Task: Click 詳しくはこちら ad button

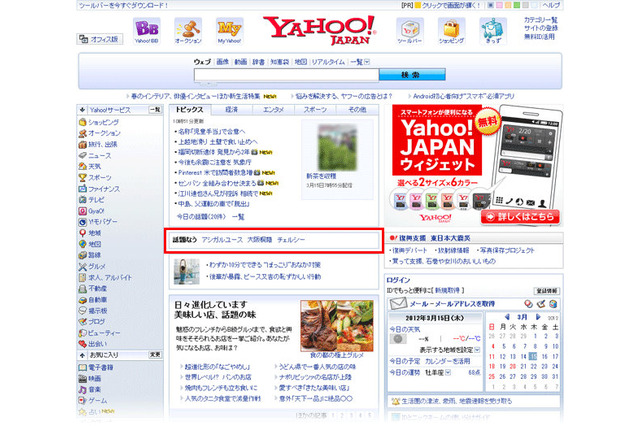Action: coord(520,217)
